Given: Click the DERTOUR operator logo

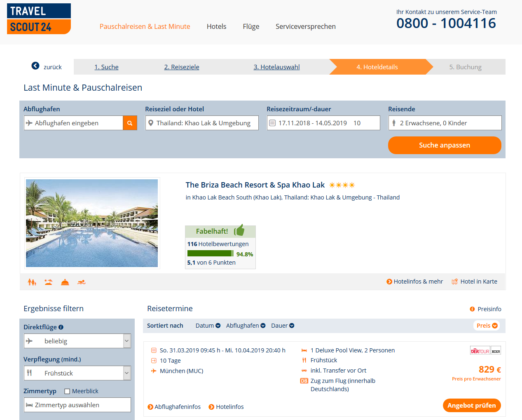Looking at the screenshot, I should click(480, 351).
